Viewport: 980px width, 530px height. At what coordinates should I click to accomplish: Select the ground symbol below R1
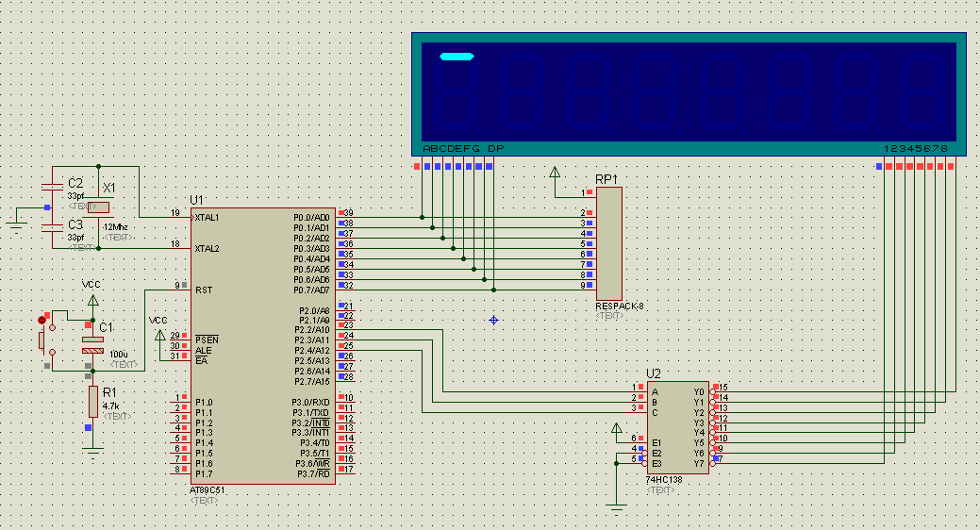(x=92, y=453)
